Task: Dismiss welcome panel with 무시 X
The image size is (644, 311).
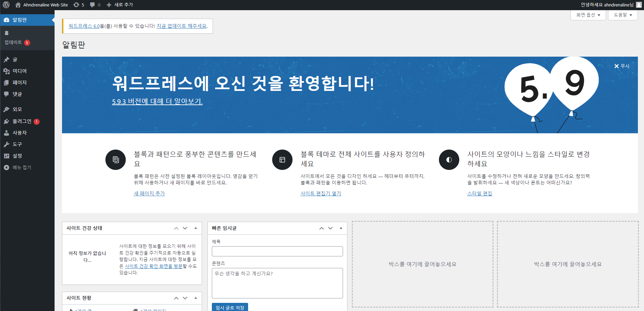Action: tap(622, 66)
